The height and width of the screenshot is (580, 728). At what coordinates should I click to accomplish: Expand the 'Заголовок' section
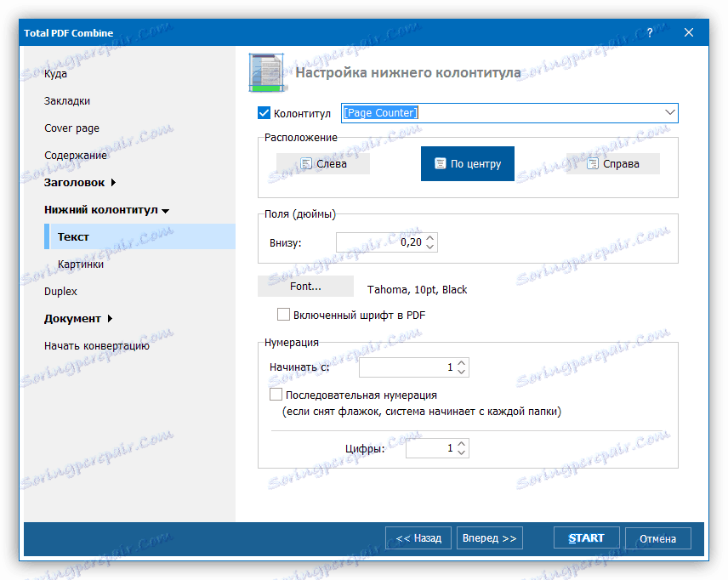click(x=75, y=182)
